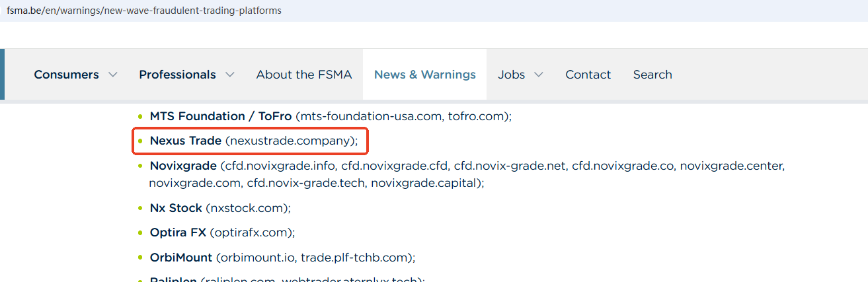Expand the Consumers dropdown chevron

point(113,75)
